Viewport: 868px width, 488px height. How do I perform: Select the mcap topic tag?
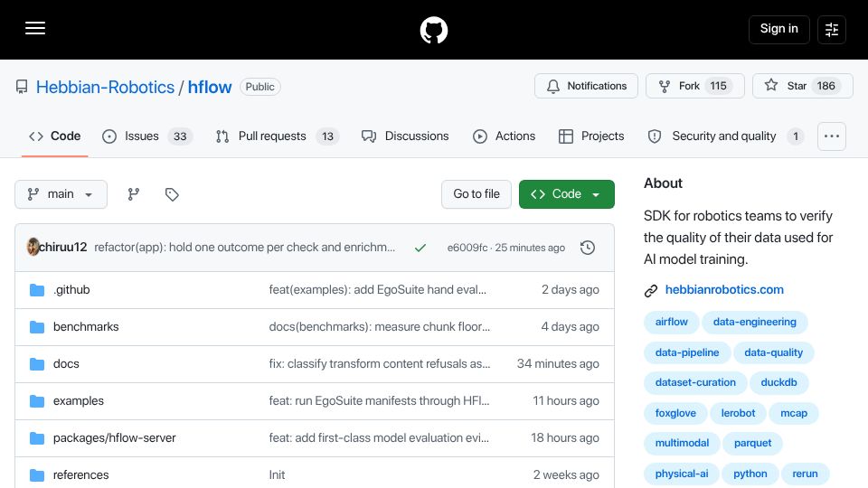(x=794, y=413)
